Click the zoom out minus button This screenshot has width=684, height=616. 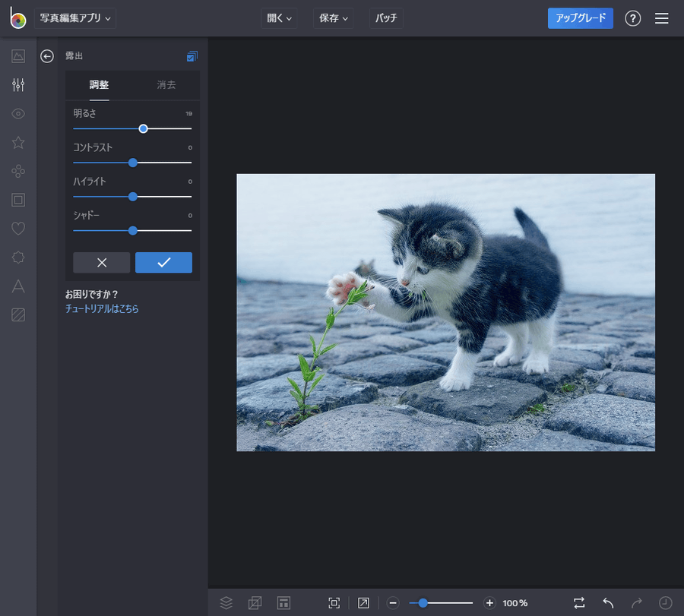[393, 603]
